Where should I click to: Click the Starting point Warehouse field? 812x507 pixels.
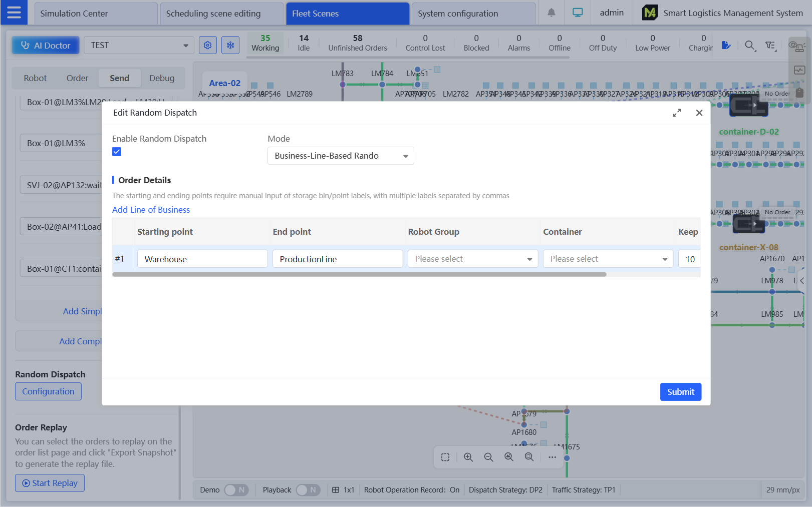(202, 259)
